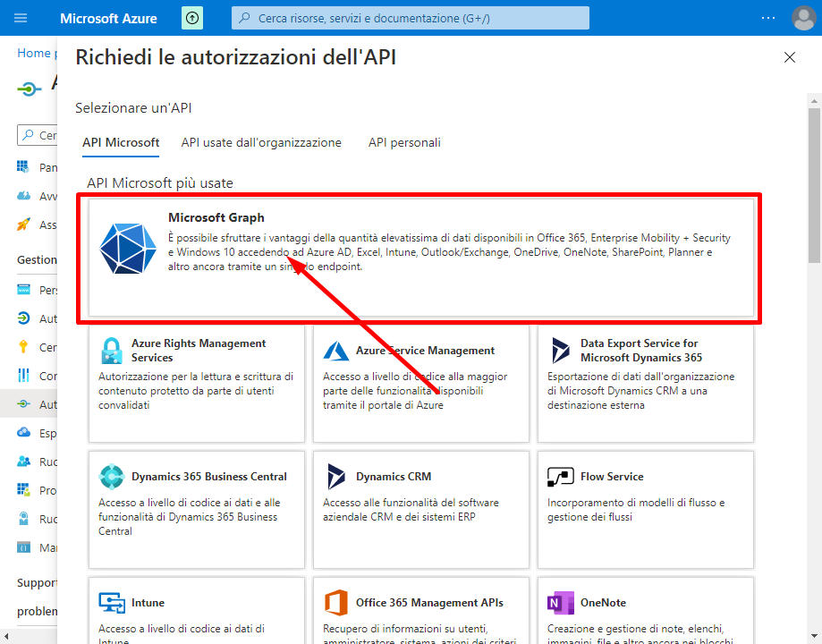Select the Intune API card
The height and width of the screenshot is (644, 822).
click(197, 610)
